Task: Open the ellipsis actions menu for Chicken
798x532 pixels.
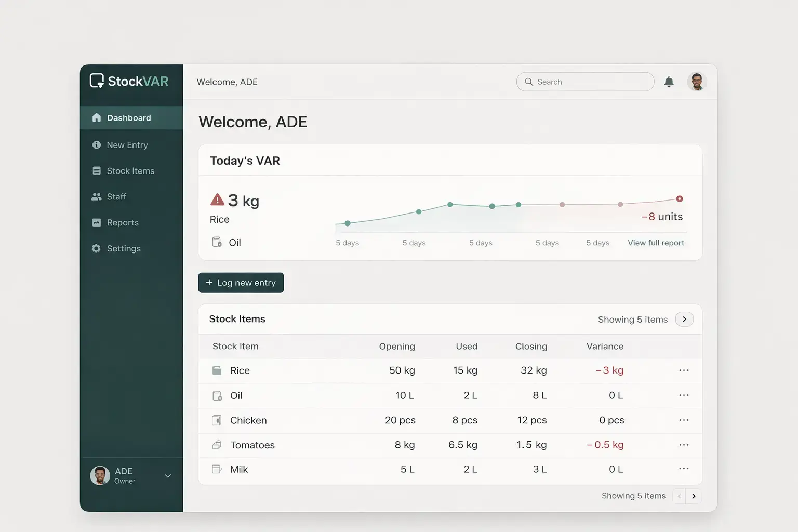Action: pos(684,420)
